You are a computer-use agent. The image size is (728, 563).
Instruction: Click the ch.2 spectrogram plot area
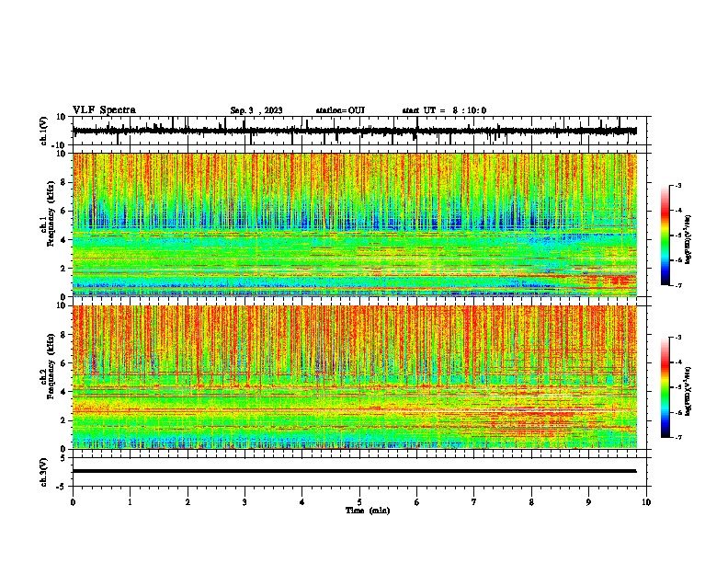(x=355, y=377)
